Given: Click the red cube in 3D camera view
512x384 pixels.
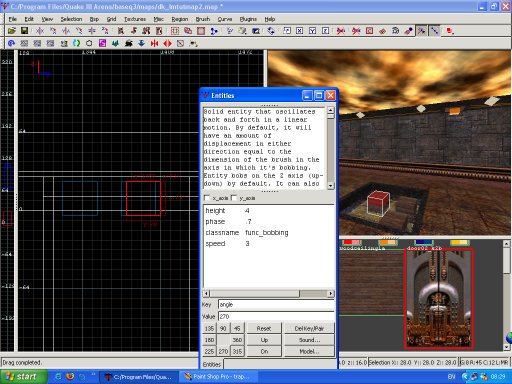Looking at the screenshot, I should (378, 203).
